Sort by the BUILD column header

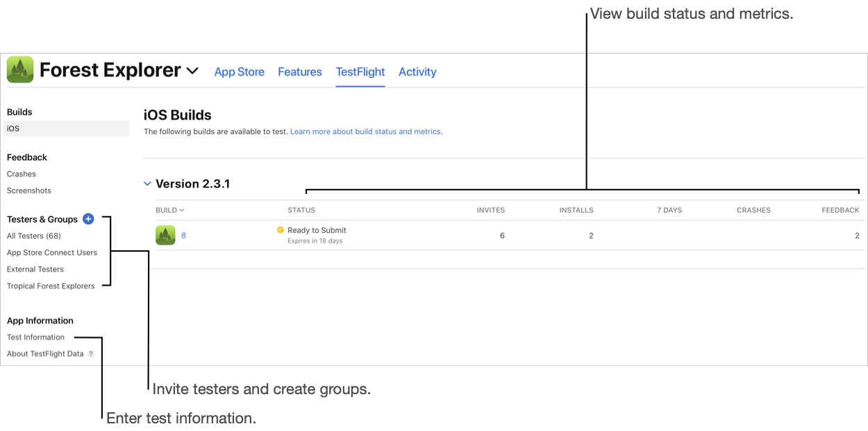tap(170, 210)
